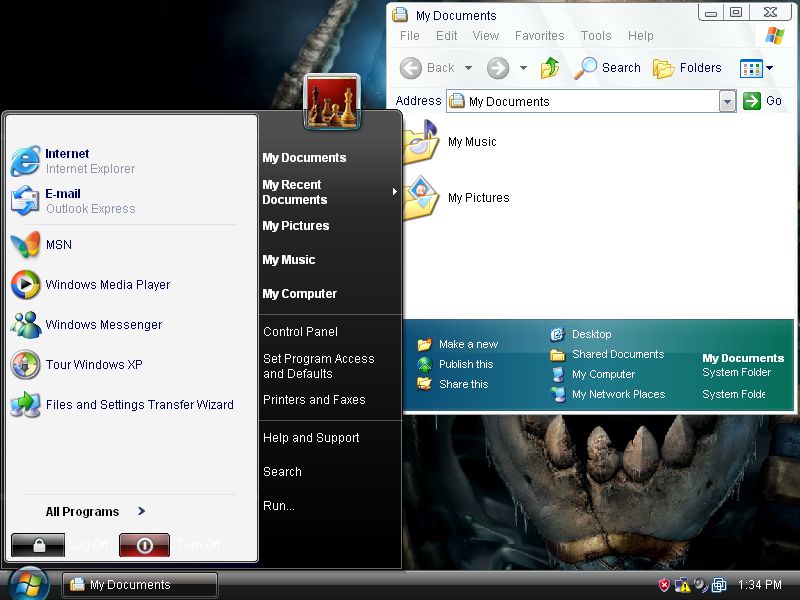Launch Windows Media Player
The image size is (800, 600).
(x=90, y=285)
